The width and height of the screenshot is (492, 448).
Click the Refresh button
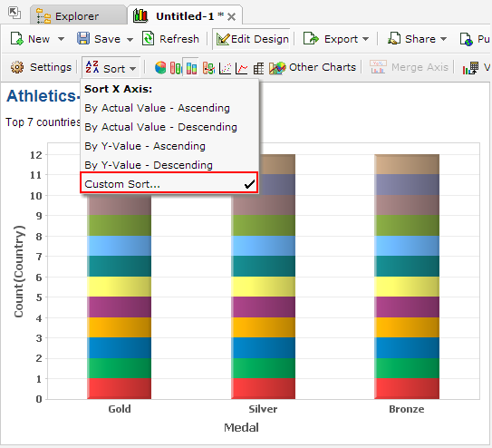click(x=170, y=39)
